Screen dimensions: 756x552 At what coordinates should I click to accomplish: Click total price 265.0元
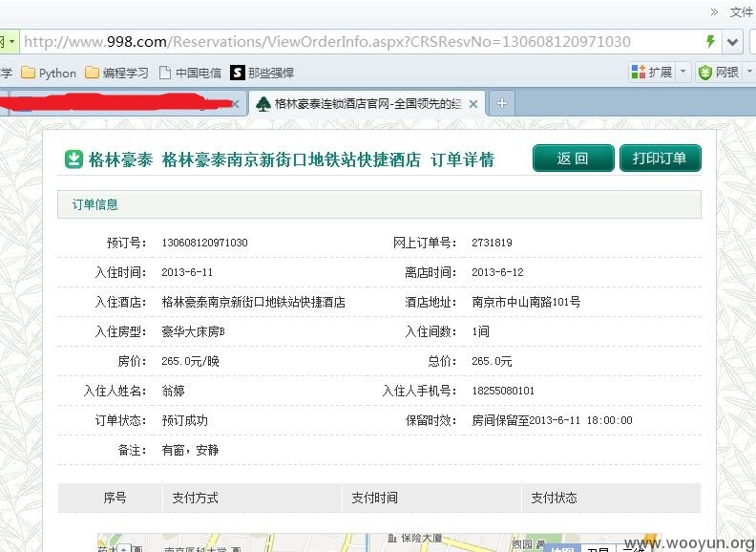(492, 361)
